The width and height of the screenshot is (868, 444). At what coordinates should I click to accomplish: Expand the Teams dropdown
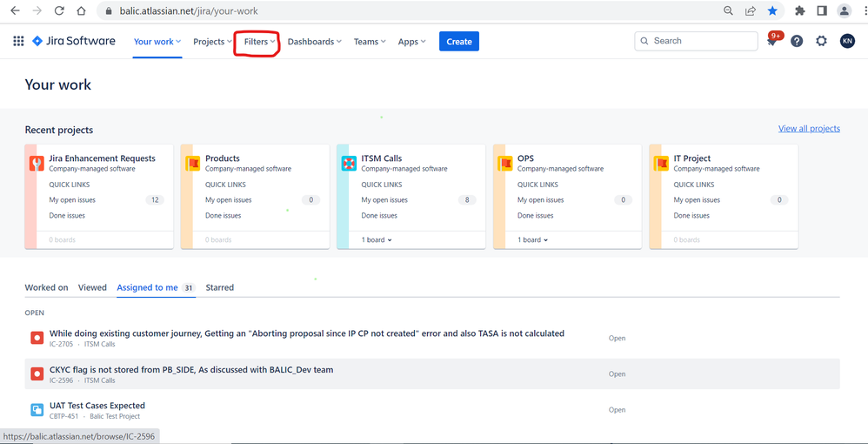(370, 42)
